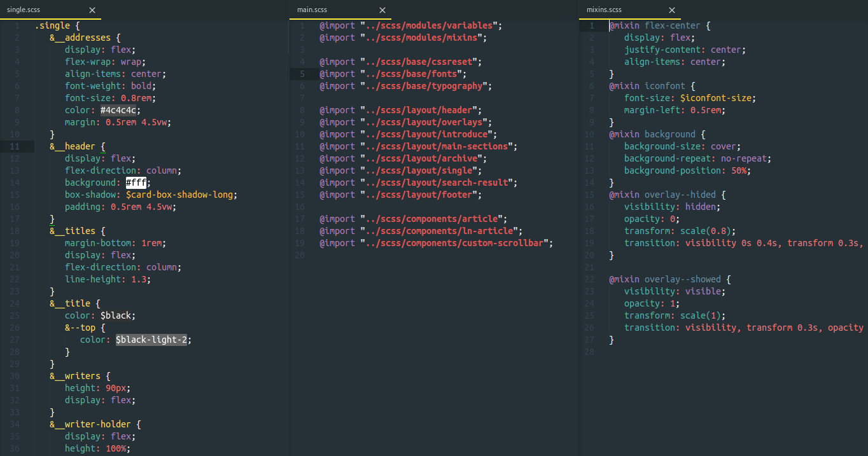This screenshot has height=456, width=868.
Task: Switch to the single.scss tab
Action: tap(24, 10)
